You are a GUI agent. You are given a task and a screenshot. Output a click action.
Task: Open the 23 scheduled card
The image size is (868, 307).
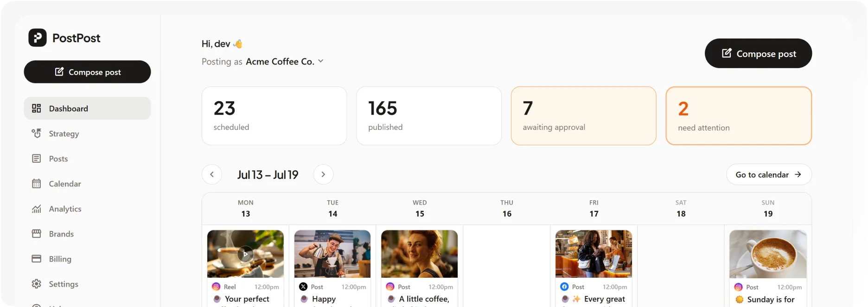274,116
